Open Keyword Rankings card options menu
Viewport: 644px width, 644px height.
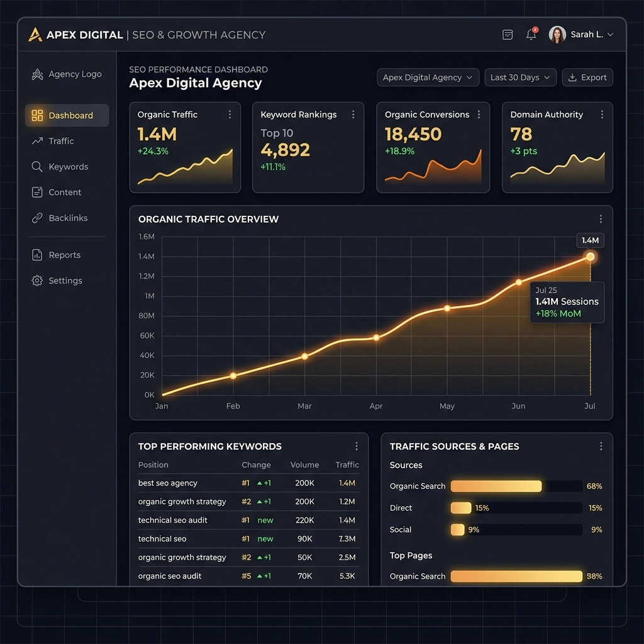[x=353, y=114]
